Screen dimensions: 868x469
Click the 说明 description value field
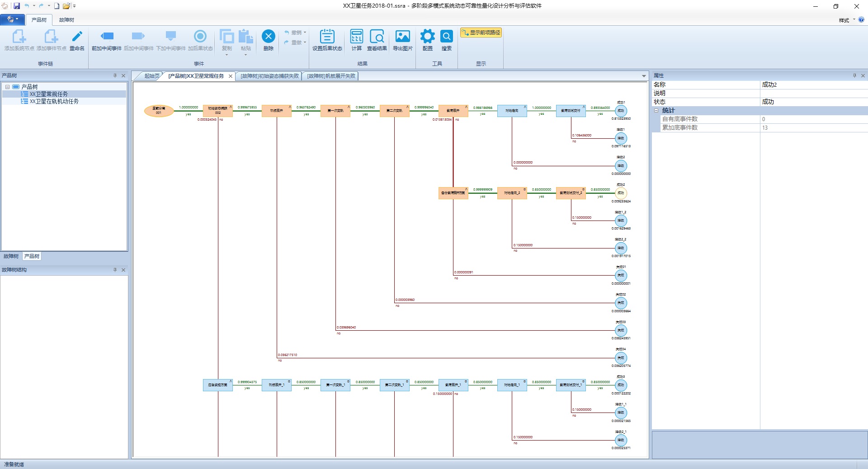[813, 93]
